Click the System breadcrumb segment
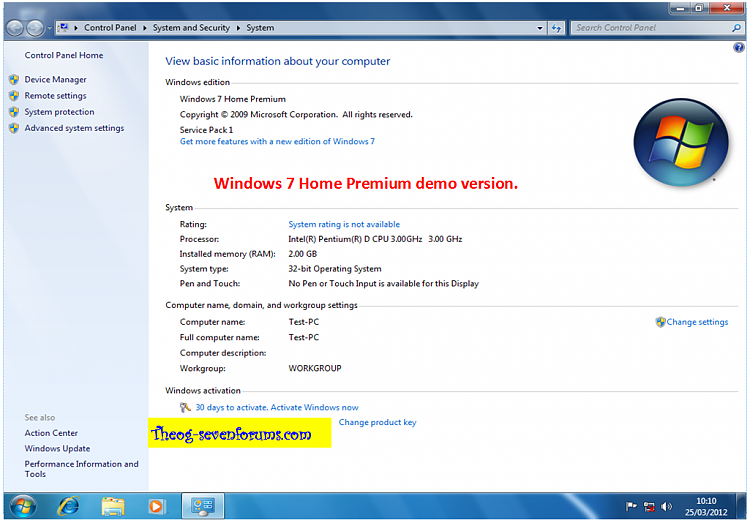The height and width of the screenshot is (523, 750). tap(260, 28)
